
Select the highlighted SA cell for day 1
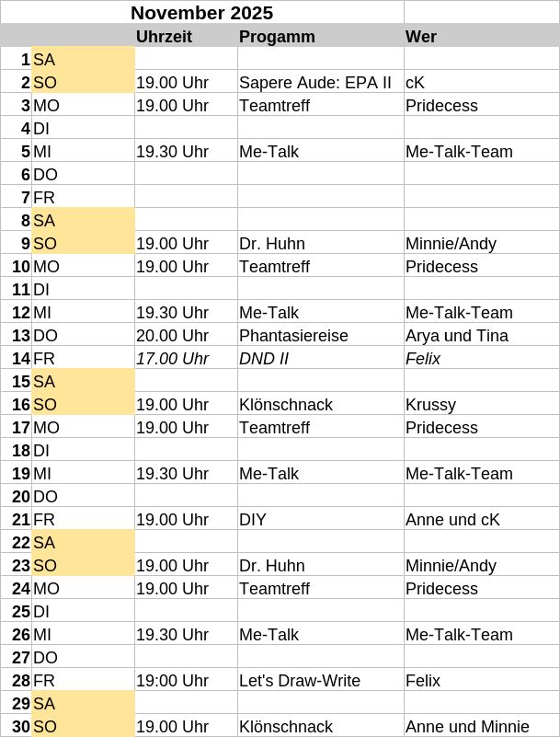point(83,60)
